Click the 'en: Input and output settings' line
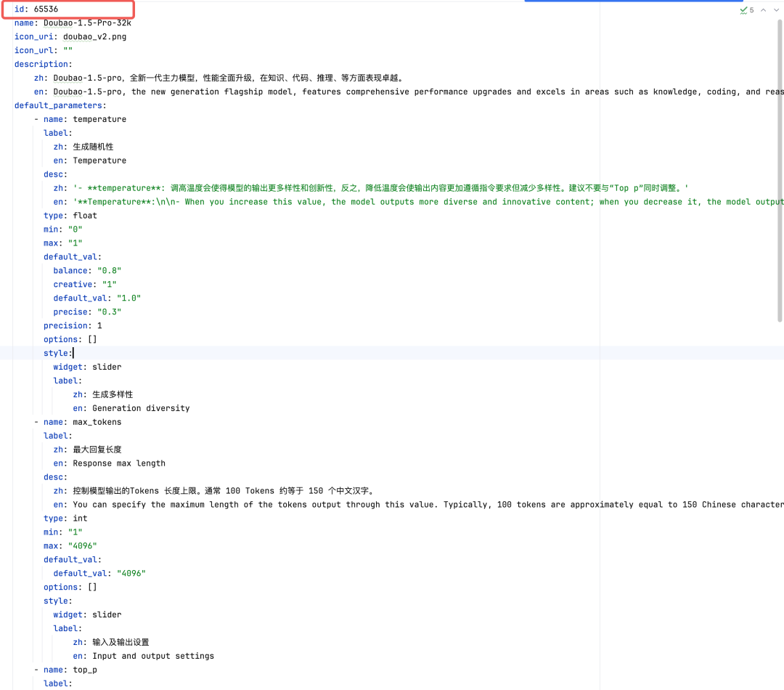 click(x=144, y=656)
